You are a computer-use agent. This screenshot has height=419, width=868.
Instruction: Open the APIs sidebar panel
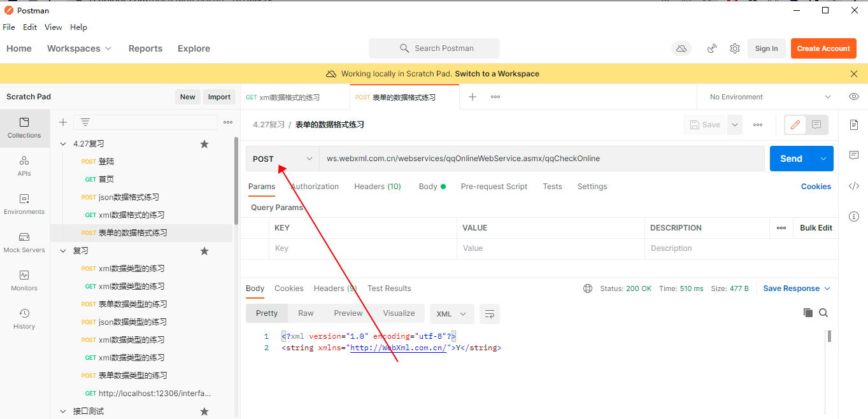click(x=24, y=166)
